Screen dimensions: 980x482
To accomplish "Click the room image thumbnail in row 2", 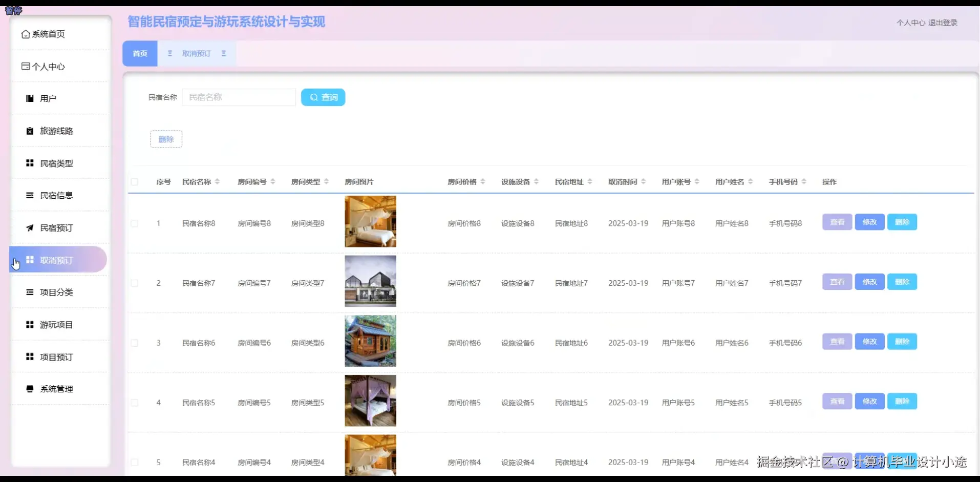I will 370,281.
